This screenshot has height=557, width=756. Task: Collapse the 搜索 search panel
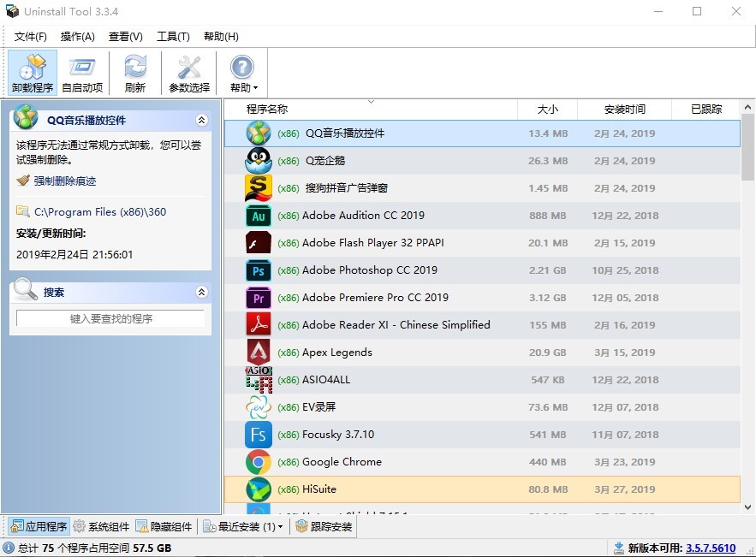tap(202, 293)
